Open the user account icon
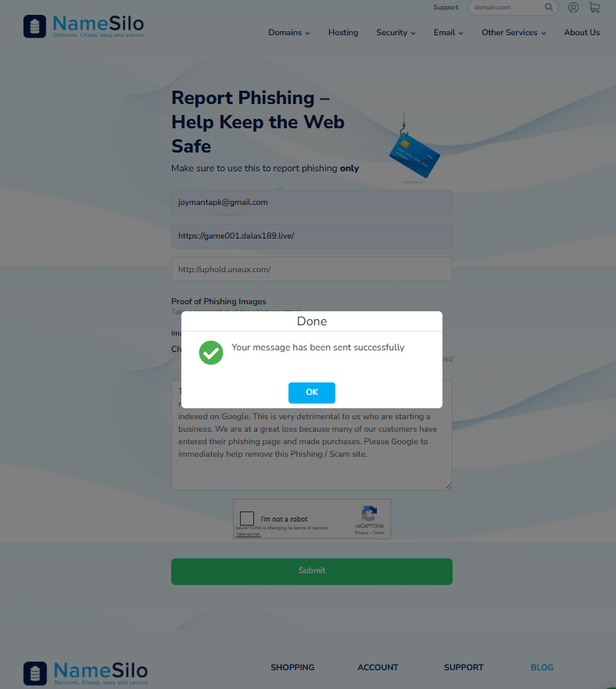616x689 pixels. pos(573,8)
